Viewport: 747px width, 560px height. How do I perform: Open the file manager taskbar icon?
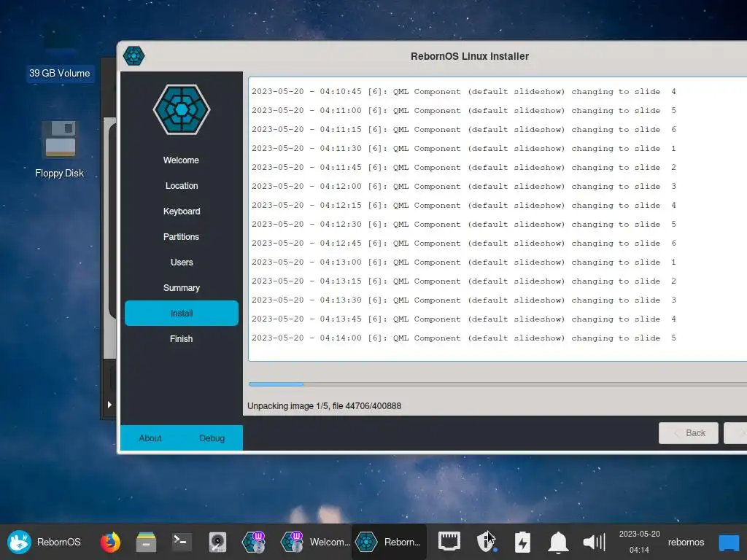click(146, 542)
